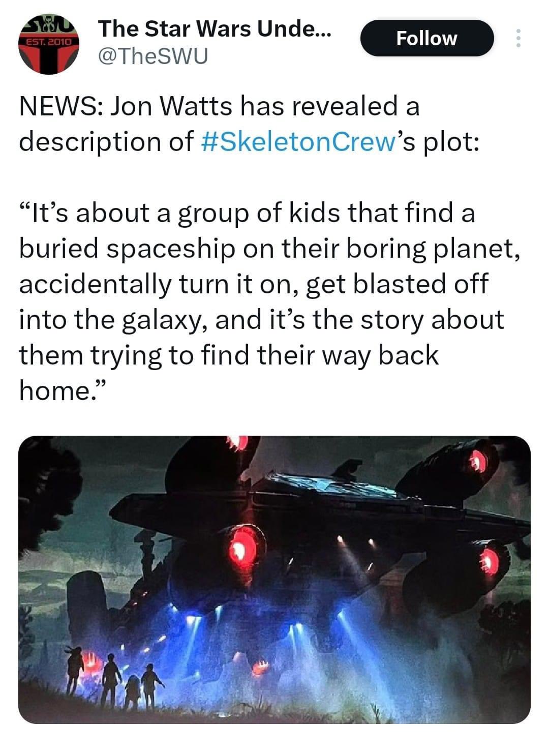Open the three-dot more options menu
Screen dimensions: 549x756
(518, 38)
